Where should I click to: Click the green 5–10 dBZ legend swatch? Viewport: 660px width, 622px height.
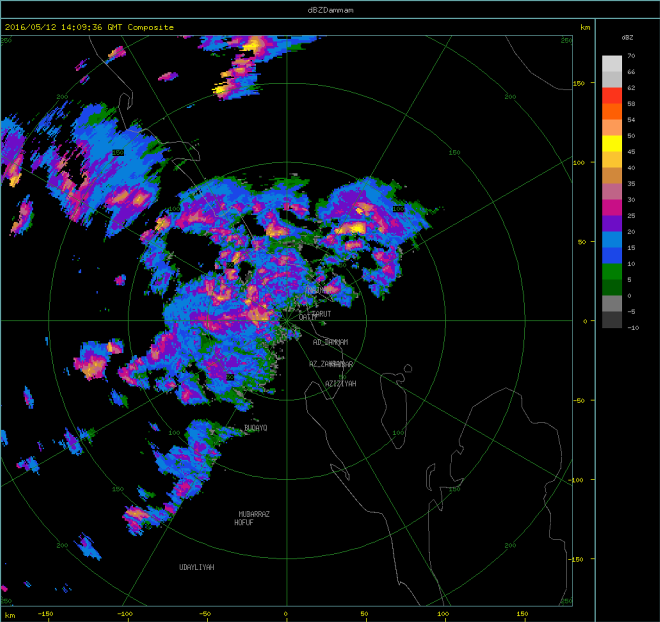point(612,271)
